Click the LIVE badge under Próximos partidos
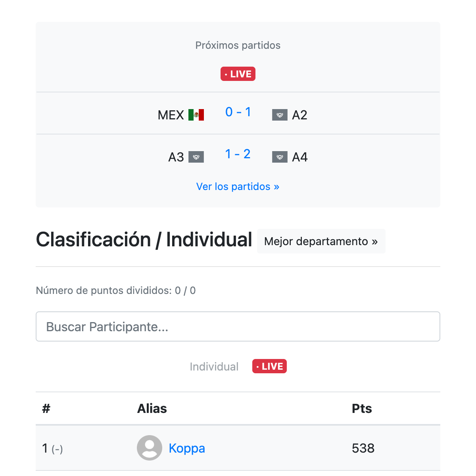 [238, 74]
